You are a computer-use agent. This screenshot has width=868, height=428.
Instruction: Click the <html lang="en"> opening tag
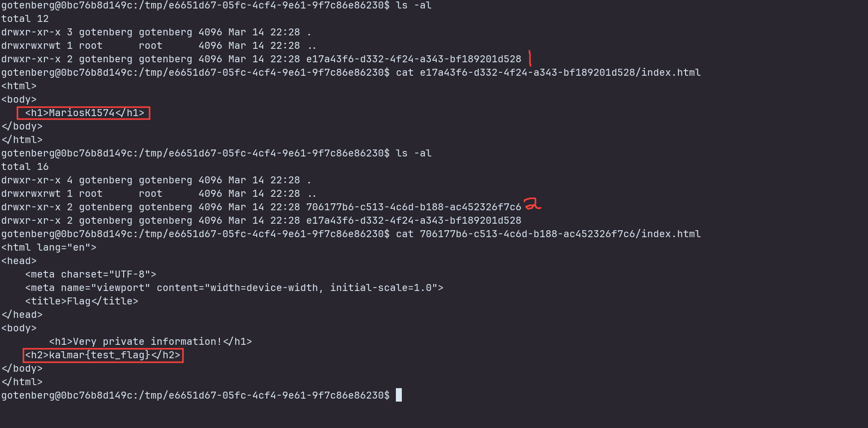pyautogui.click(x=49, y=248)
